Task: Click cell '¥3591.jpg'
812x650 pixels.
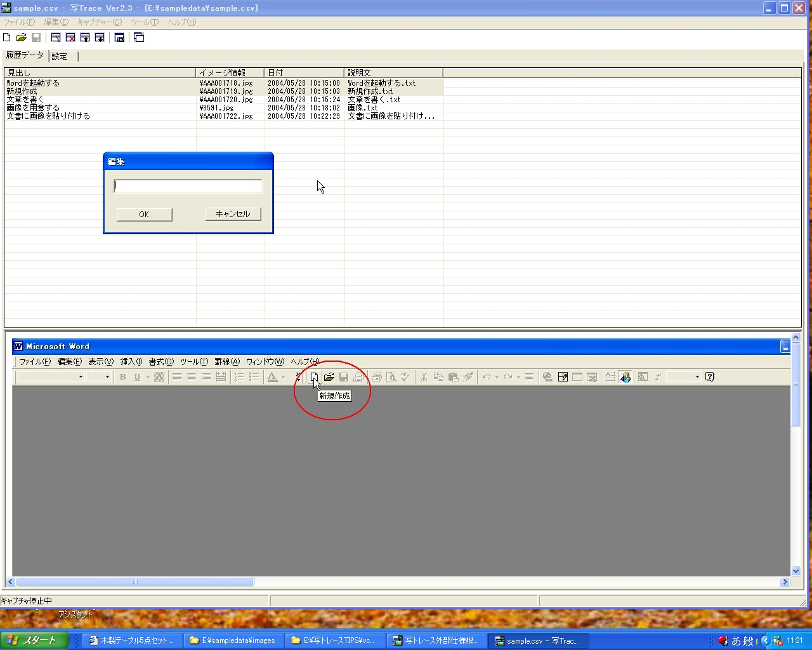Action: point(216,108)
